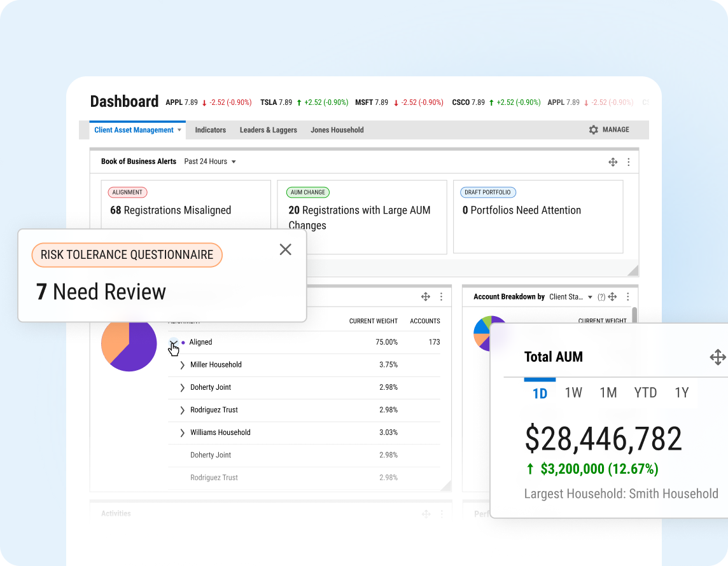The width and height of the screenshot is (728, 566).
Task: Switch to the Indicators tab
Action: click(x=211, y=130)
